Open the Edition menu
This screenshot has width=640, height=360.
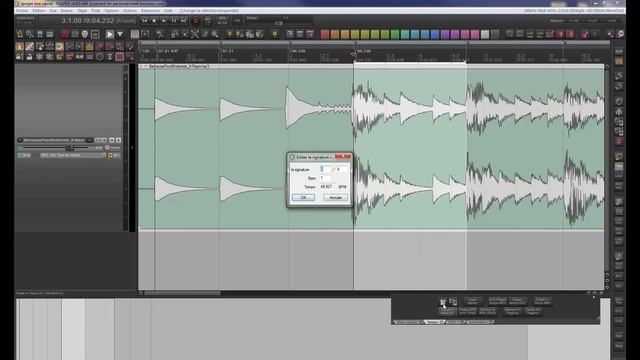(x=39, y=11)
